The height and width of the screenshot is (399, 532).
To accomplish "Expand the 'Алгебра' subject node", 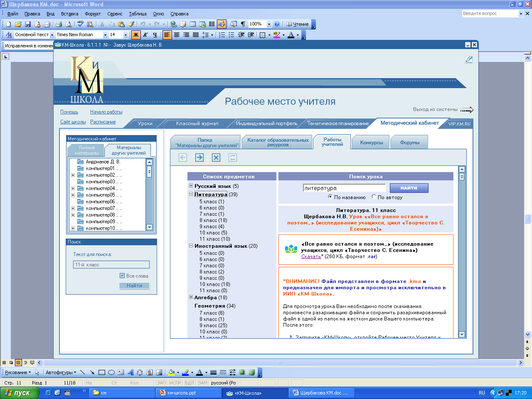I will click(191, 297).
